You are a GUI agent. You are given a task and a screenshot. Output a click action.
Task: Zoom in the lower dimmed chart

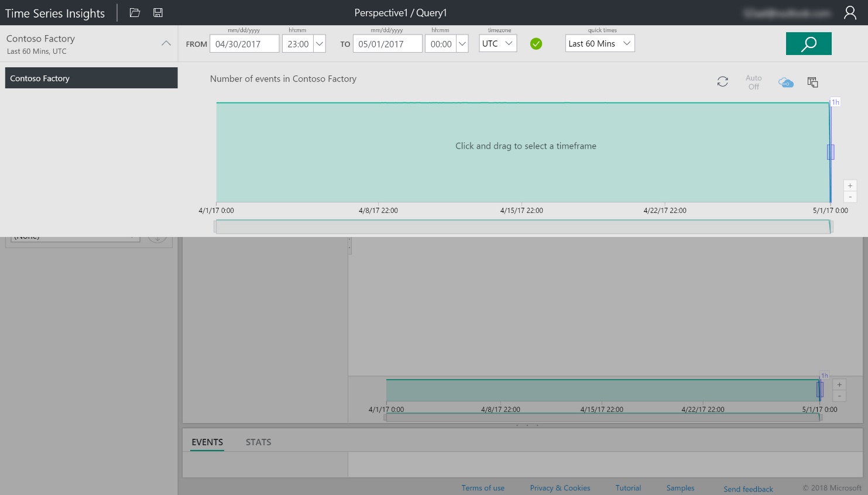point(839,384)
